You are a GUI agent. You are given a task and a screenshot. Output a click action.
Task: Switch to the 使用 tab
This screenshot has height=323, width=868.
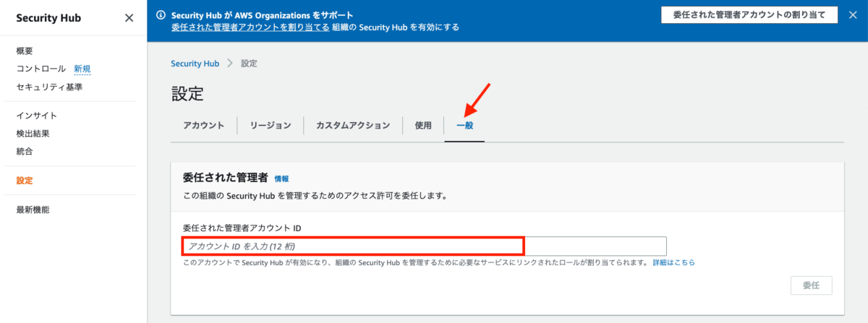pyautogui.click(x=423, y=125)
